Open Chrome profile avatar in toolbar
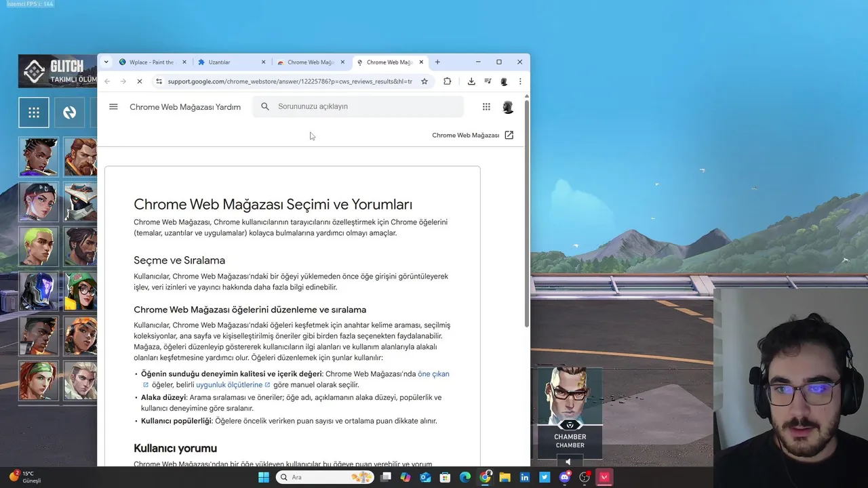This screenshot has width=868, height=488. (504, 81)
